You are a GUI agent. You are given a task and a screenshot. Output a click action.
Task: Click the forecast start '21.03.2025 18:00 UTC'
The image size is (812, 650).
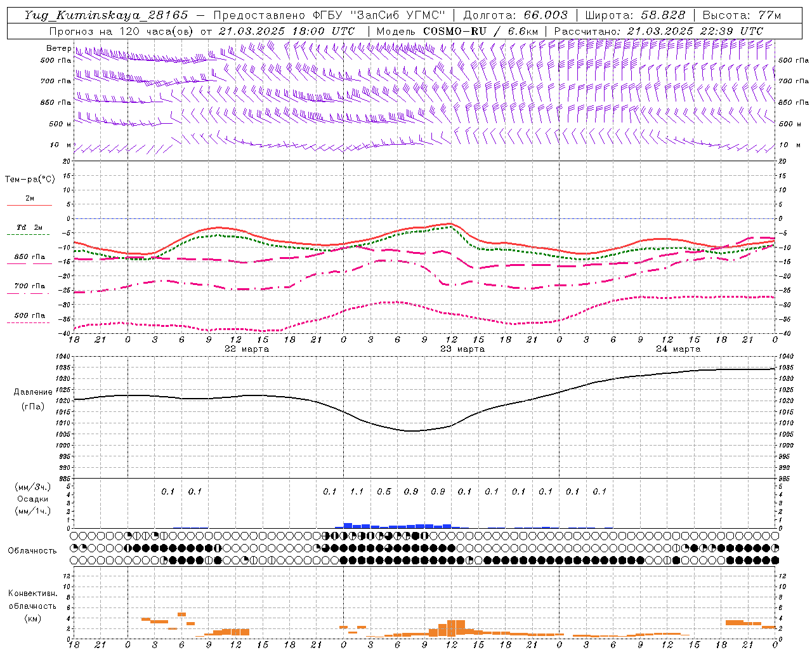pyautogui.click(x=287, y=31)
